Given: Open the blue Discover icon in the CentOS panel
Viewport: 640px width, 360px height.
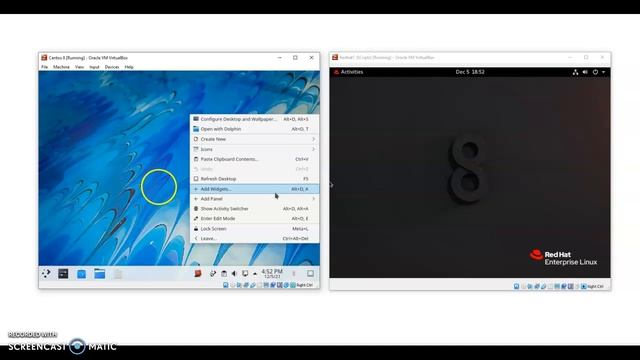Looking at the screenshot, I should click(81, 274).
